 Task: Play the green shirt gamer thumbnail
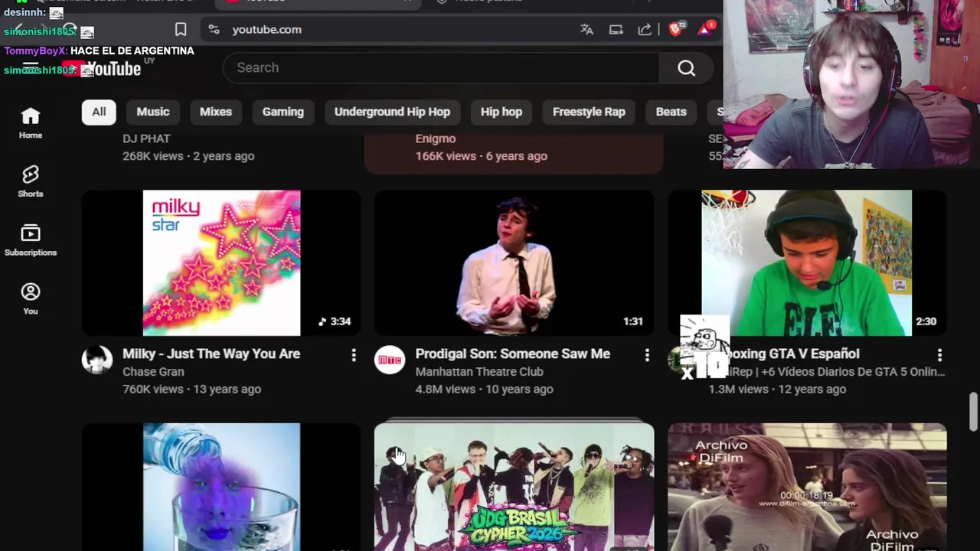pyautogui.click(x=807, y=263)
